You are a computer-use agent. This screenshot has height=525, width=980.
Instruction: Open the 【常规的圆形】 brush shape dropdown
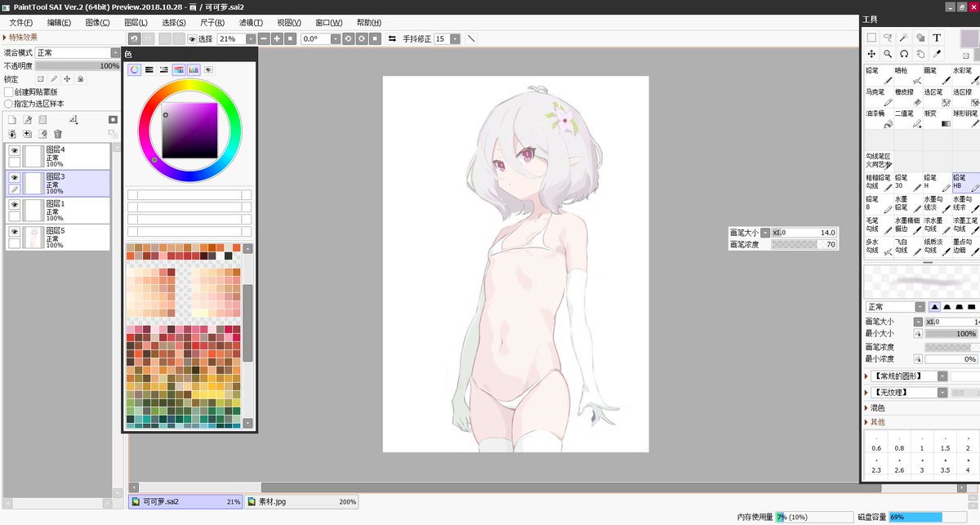[x=942, y=376]
